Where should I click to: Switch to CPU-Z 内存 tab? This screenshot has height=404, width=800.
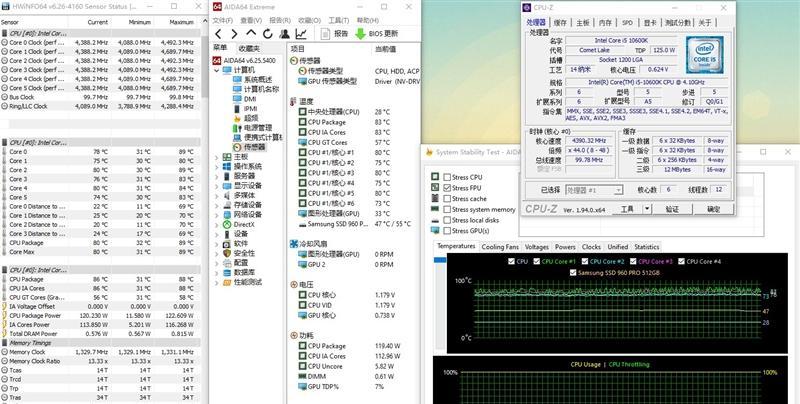coord(605,23)
